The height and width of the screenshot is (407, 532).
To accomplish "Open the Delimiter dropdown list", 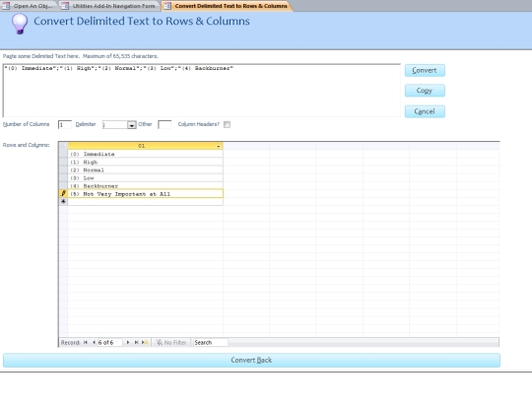I will 132,125.
